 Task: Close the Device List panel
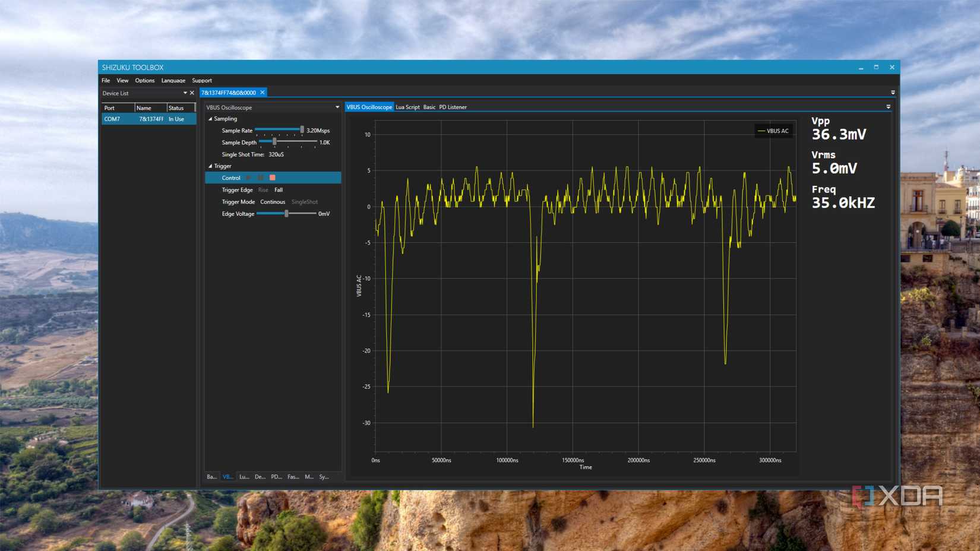pyautogui.click(x=192, y=93)
